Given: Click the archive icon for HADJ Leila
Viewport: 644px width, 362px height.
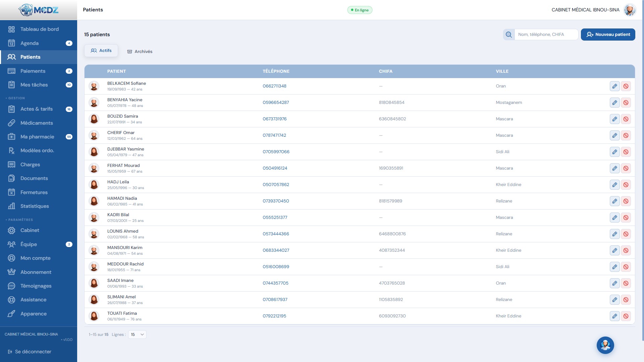Looking at the screenshot, I should click(x=626, y=185).
